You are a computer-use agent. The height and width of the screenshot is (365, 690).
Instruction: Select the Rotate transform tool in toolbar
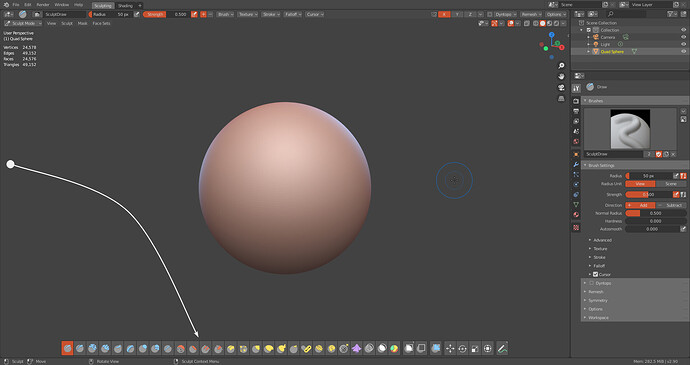pos(462,348)
